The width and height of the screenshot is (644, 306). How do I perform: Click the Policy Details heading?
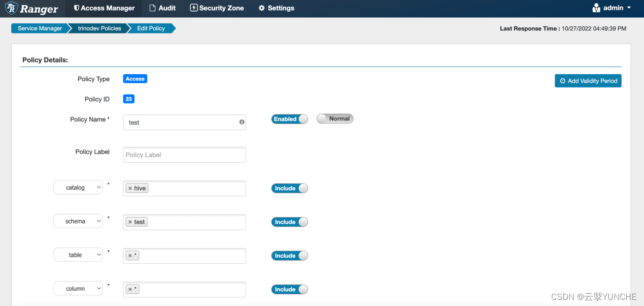(x=45, y=59)
